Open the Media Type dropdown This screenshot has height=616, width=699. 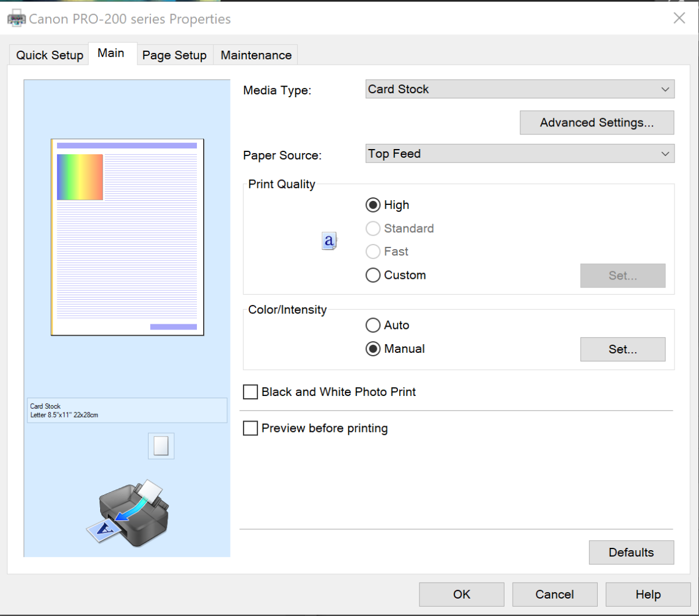click(x=520, y=89)
